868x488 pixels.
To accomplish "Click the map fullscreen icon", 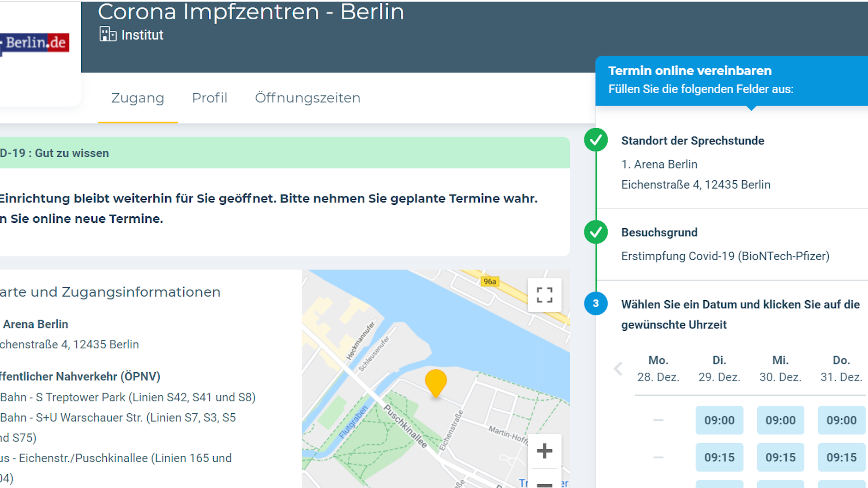I will [x=545, y=294].
